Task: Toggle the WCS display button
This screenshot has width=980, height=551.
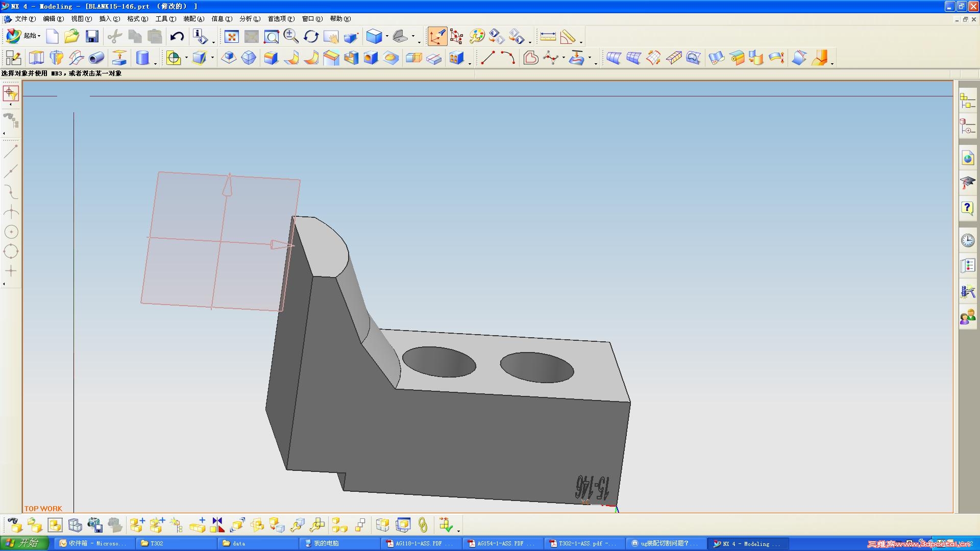Action: (437, 36)
